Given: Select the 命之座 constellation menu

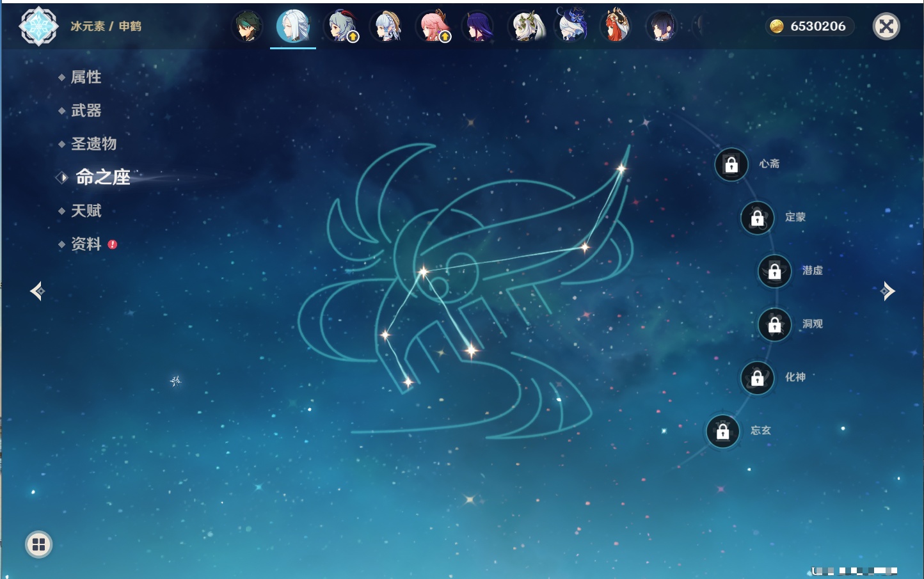Looking at the screenshot, I should pos(103,177).
